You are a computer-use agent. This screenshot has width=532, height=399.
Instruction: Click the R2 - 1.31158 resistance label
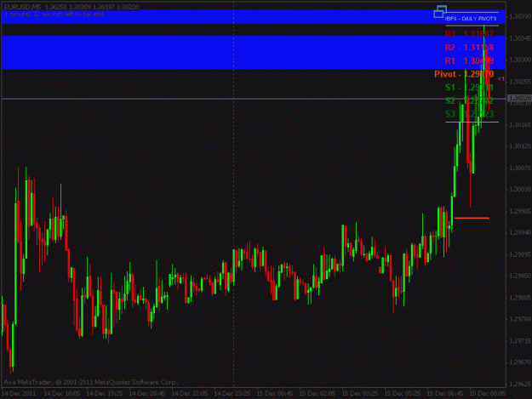tap(469, 47)
